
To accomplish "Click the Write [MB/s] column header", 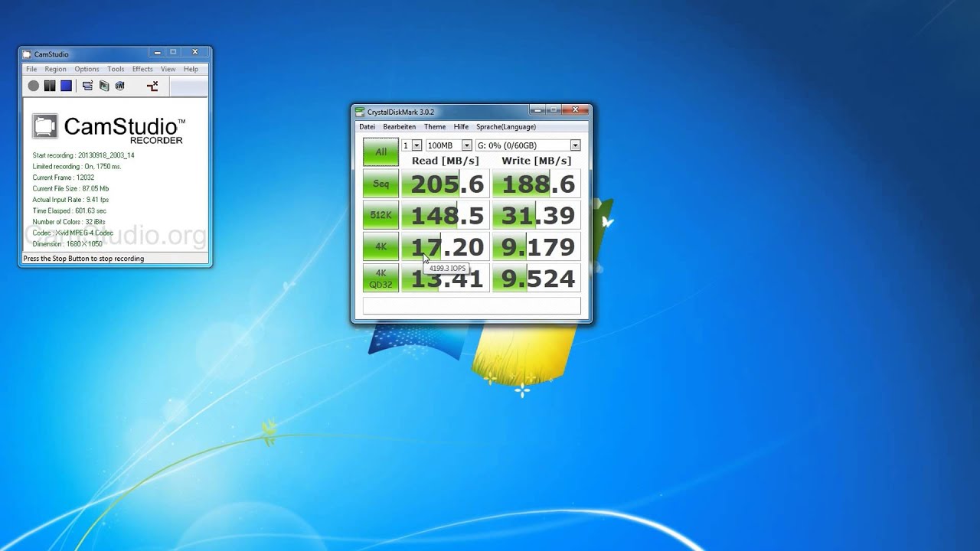I will 536,161.
